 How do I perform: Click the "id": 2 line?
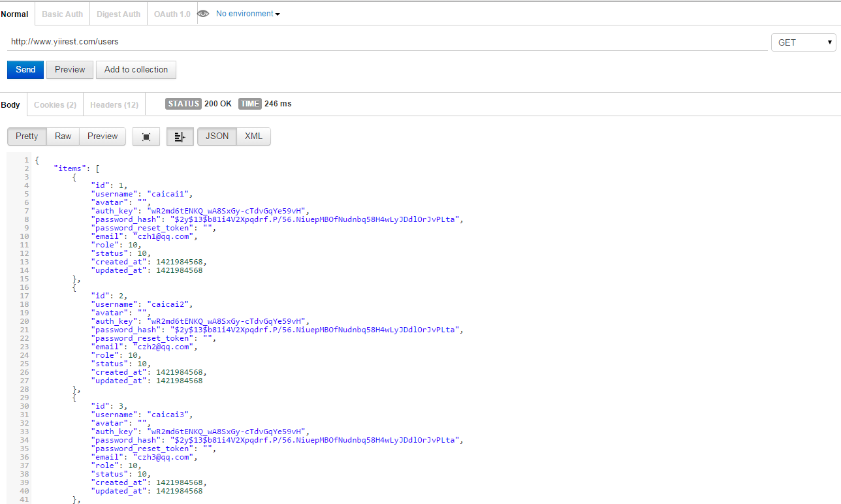(109, 296)
